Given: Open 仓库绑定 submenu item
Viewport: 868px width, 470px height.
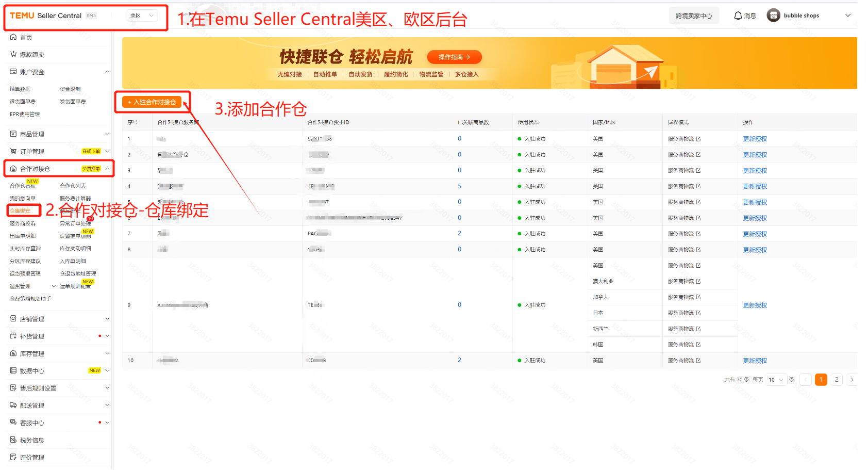Looking at the screenshot, I should pos(20,210).
